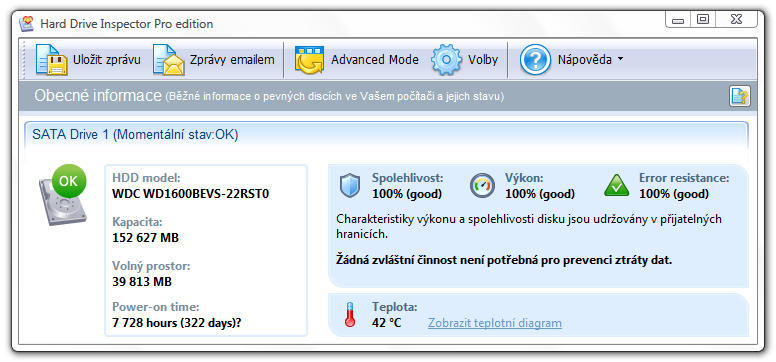This screenshot has width=776, height=362.
Task: Click the Teplota thermometer icon
Action: [350, 315]
